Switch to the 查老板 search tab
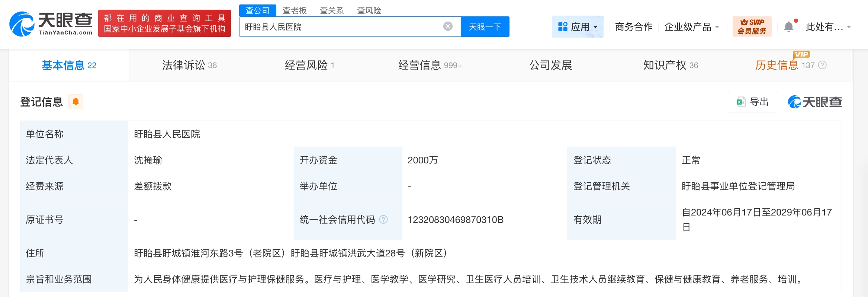The width and height of the screenshot is (868, 297). tap(295, 10)
